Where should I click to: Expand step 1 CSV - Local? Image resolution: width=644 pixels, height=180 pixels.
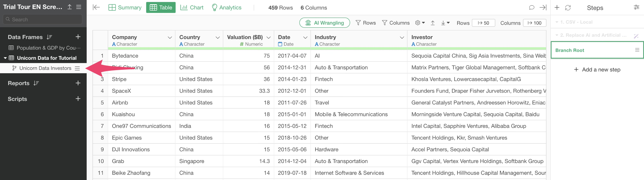point(556,22)
